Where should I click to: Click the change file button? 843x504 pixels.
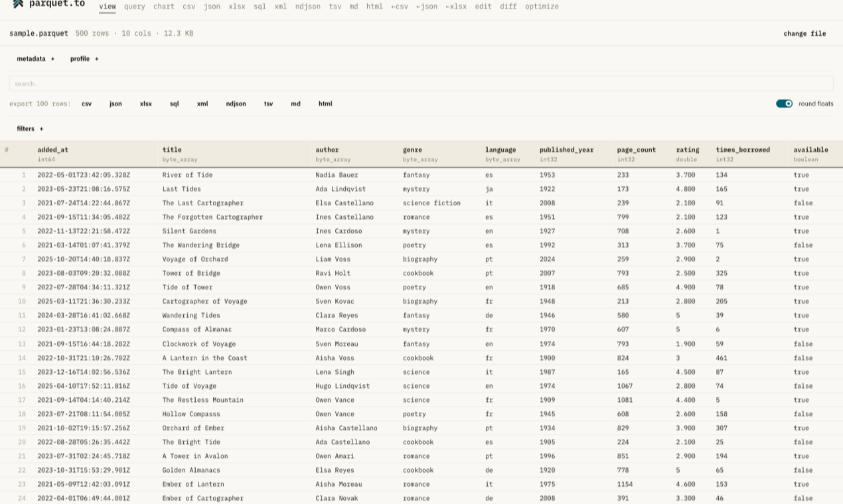point(805,33)
